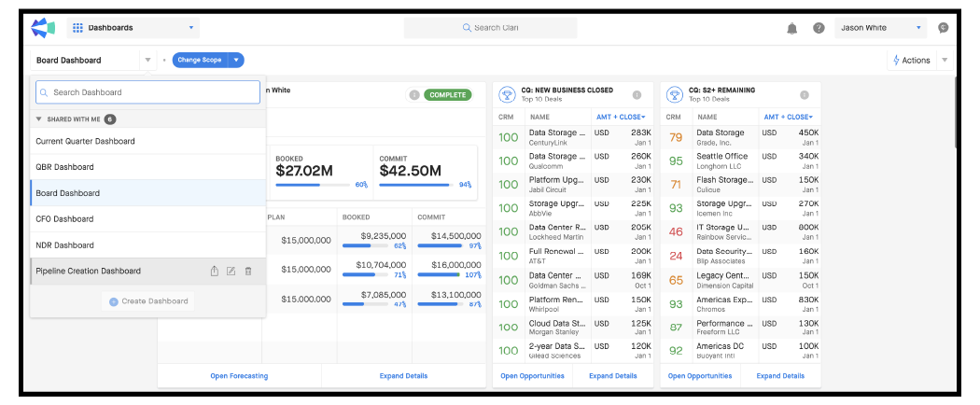This screenshot has height=405, width=980.
Task: Open the notifications bell
Action: click(x=791, y=28)
